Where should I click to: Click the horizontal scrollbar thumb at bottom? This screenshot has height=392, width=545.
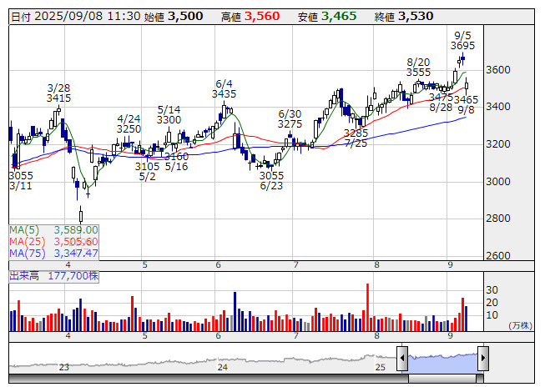(x=442, y=379)
